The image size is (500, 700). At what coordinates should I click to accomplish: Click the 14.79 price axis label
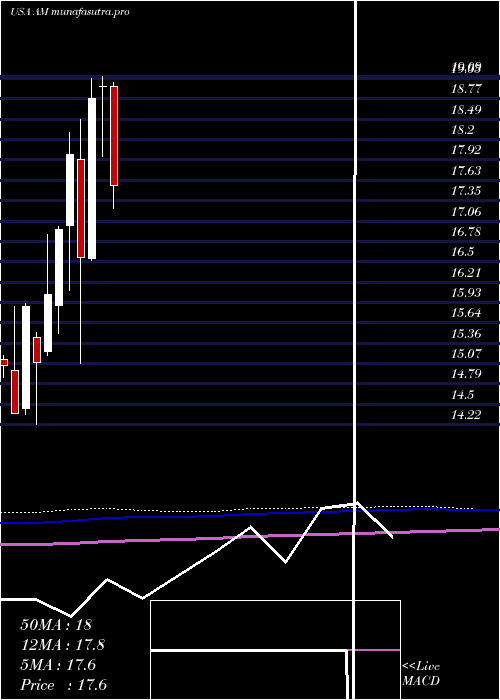[x=466, y=374]
